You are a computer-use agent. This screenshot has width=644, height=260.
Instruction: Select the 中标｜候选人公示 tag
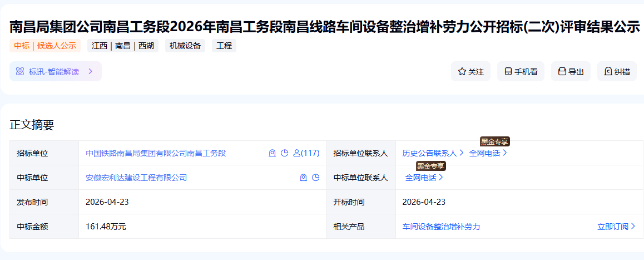pyautogui.click(x=45, y=46)
